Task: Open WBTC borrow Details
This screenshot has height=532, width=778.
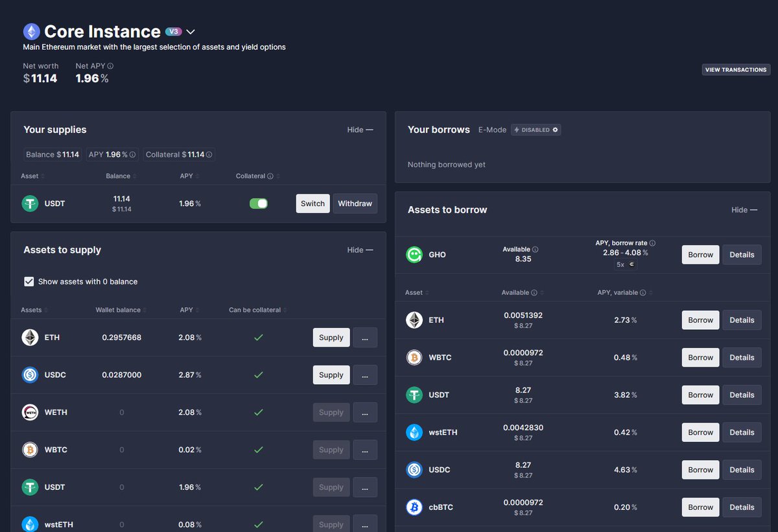Action: pos(742,358)
